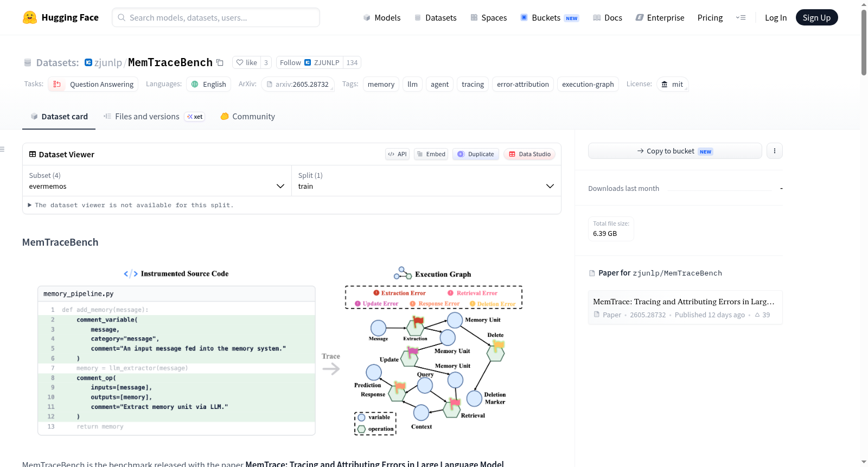Viewport: 868px width, 467px height.
Task: Click the Follow ZJUNLP button
Action: (309, 62)
